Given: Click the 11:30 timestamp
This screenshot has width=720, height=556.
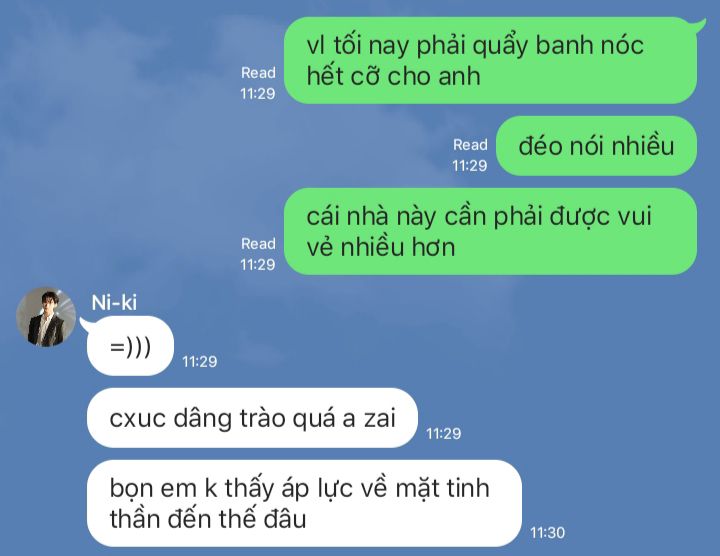Looking at the screenshot, I should point(547,533).
